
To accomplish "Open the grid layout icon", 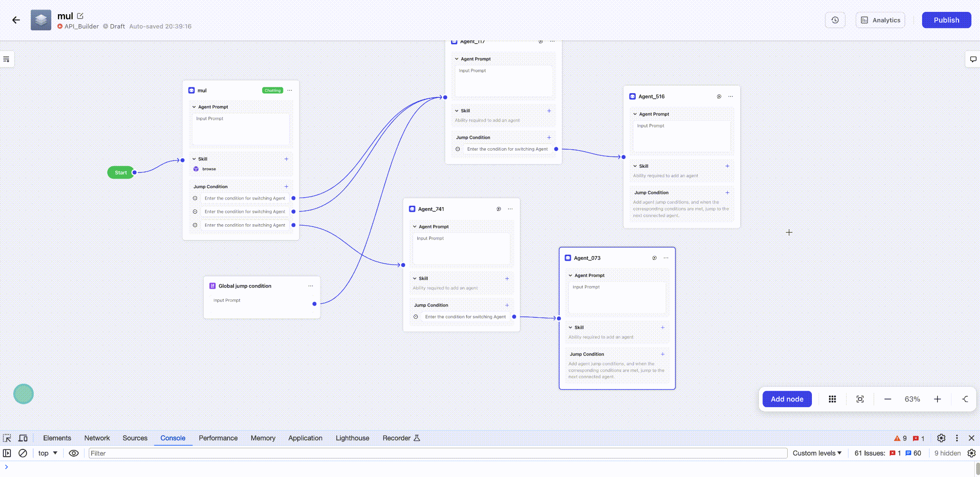I will [x=832, y=399].
